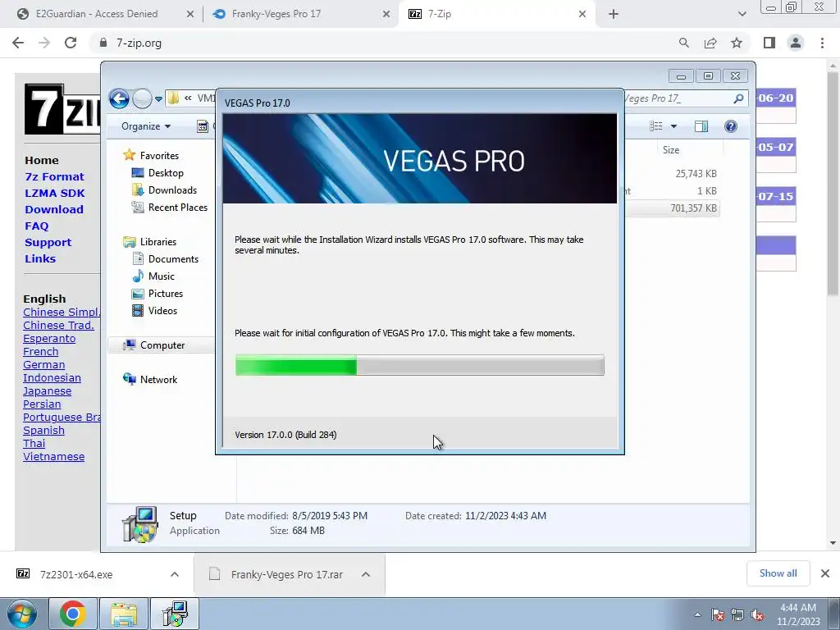The image size is (840, 630).
Task: Select Network in navigation pane
Action: point(158,379)
